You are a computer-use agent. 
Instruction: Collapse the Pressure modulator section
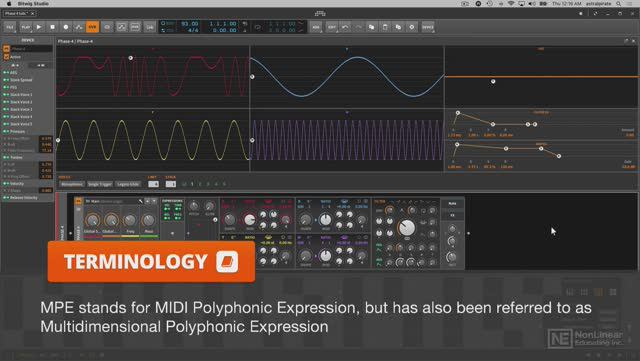tap(6, 131)
